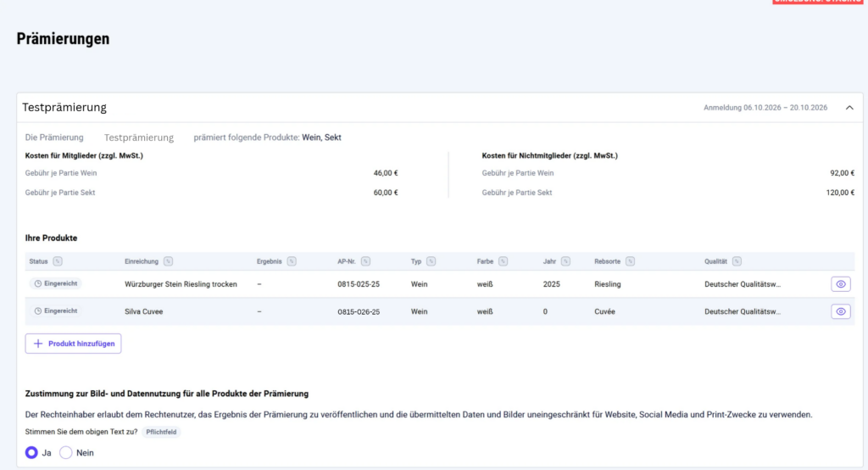Click the year value 2025
Screen dimensions: 868x470
click(x=551, y=283)
